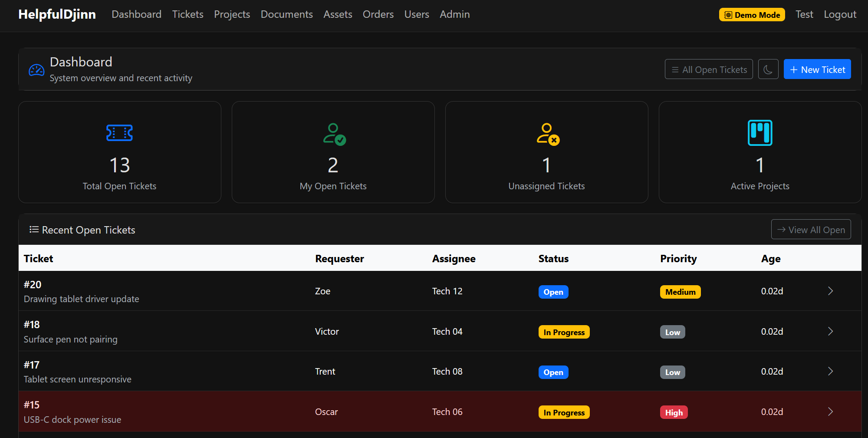Viewport: 868px width, 438px height.
Task: Click the Age column header
Action: (771, 259)
